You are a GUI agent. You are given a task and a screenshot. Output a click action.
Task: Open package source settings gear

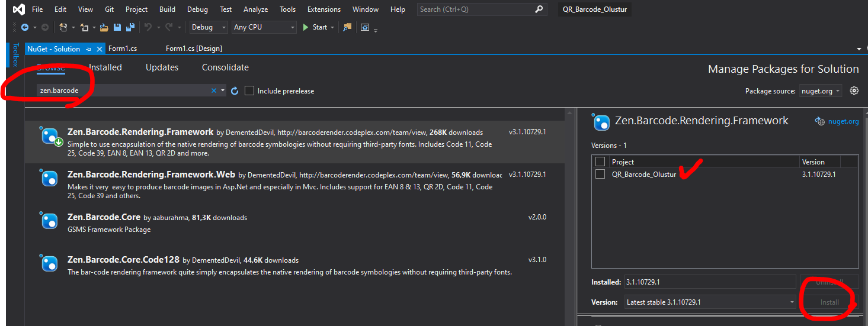tap(854, 91)
